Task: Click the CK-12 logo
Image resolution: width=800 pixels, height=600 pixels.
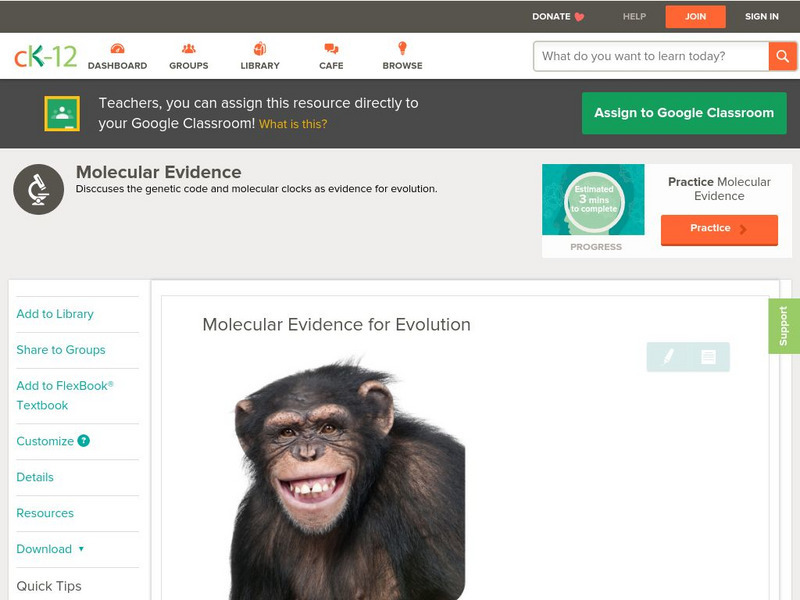Action: [45, 57]
